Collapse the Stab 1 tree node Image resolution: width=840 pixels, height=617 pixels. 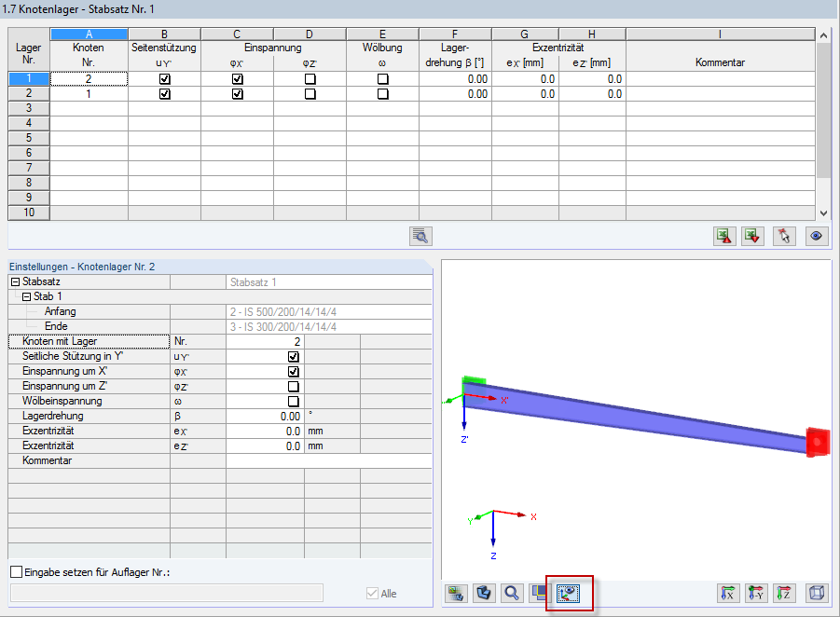pyautogui.click(x=26, y=296)
